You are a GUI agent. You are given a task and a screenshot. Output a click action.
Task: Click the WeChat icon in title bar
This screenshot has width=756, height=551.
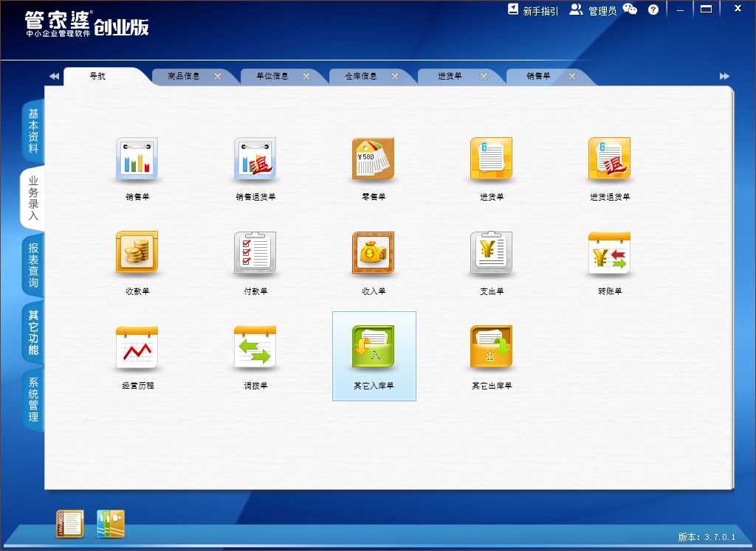[630, 10]
